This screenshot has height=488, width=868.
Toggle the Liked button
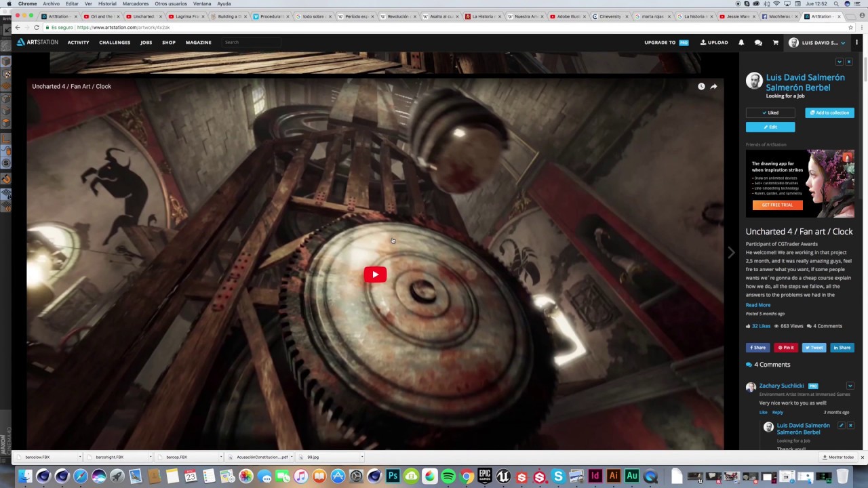(x=770, y=113)
